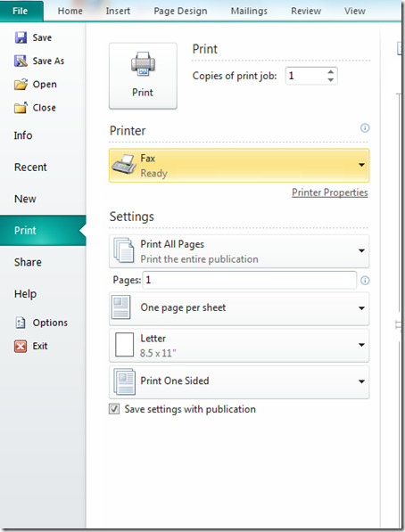Open the Printer Properties link
405x532 pixels.
point(330,192)
